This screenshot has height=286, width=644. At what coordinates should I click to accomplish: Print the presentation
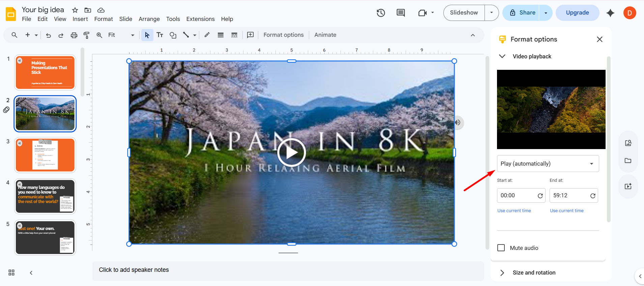[74, 35]
